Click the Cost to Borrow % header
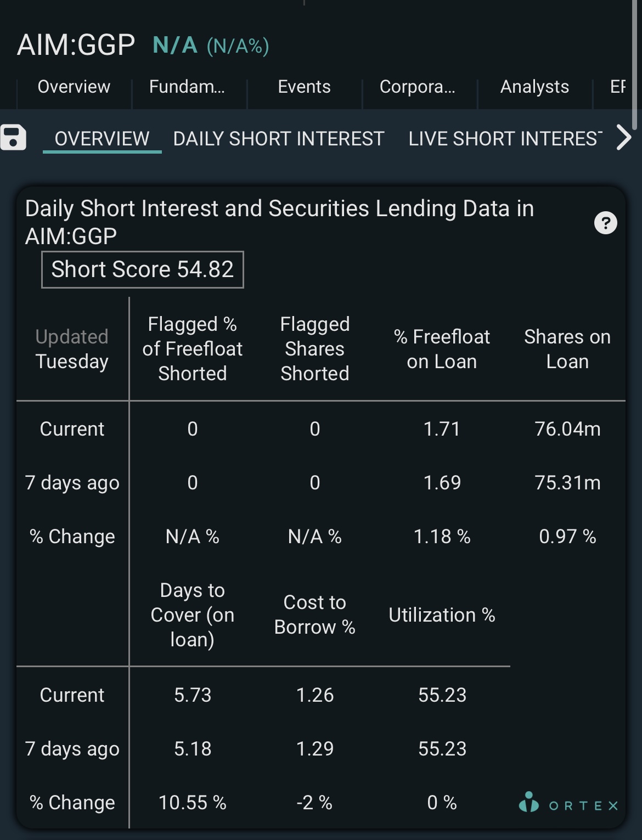The image size is (642, 840). click(315, 615)
